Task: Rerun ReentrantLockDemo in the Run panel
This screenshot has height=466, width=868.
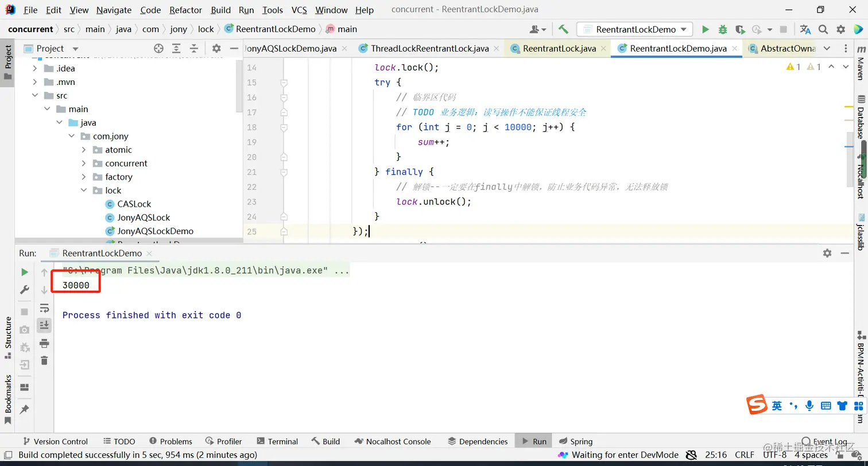Action: (24, 272)
